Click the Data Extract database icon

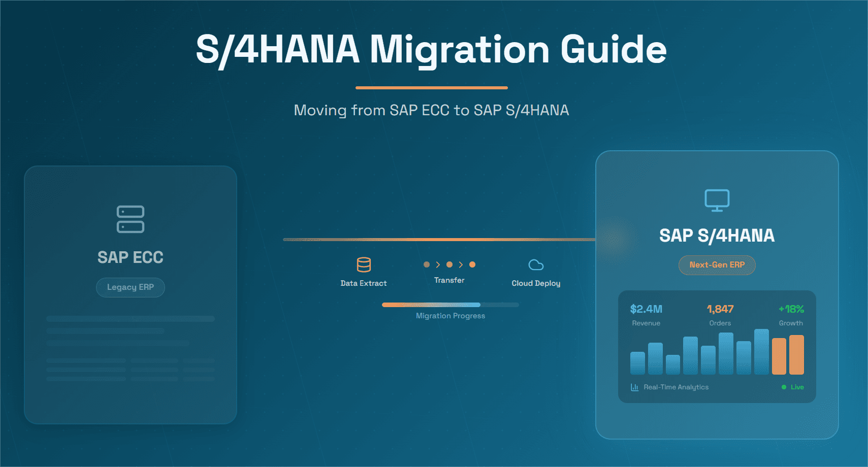(364, 264)
